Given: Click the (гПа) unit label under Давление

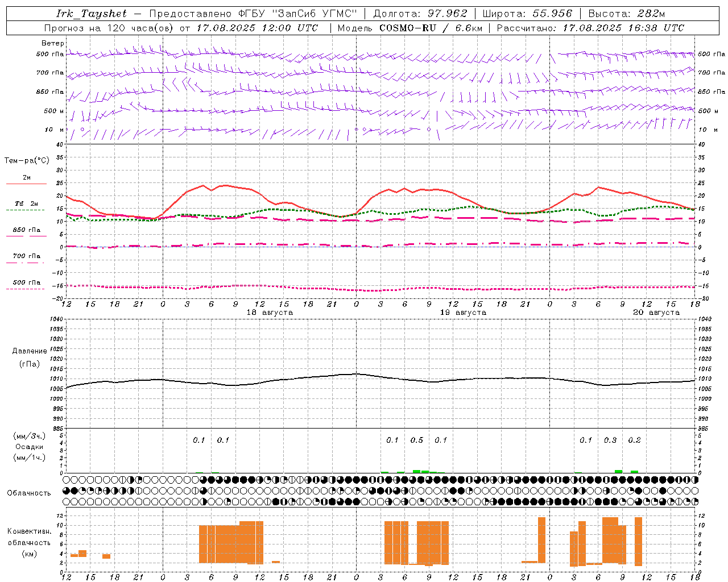Looking at the screenshot, I should [30, 364].
